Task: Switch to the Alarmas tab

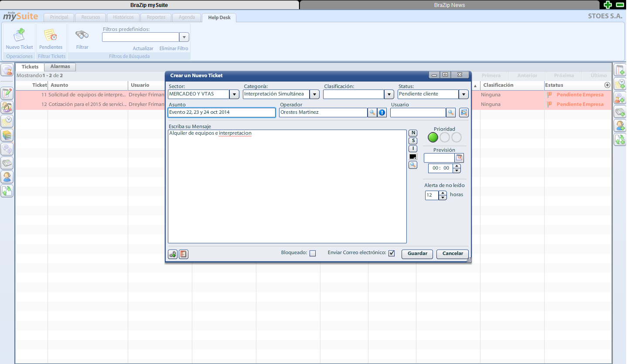Action: pyautogui.click(x=60, y=67)
